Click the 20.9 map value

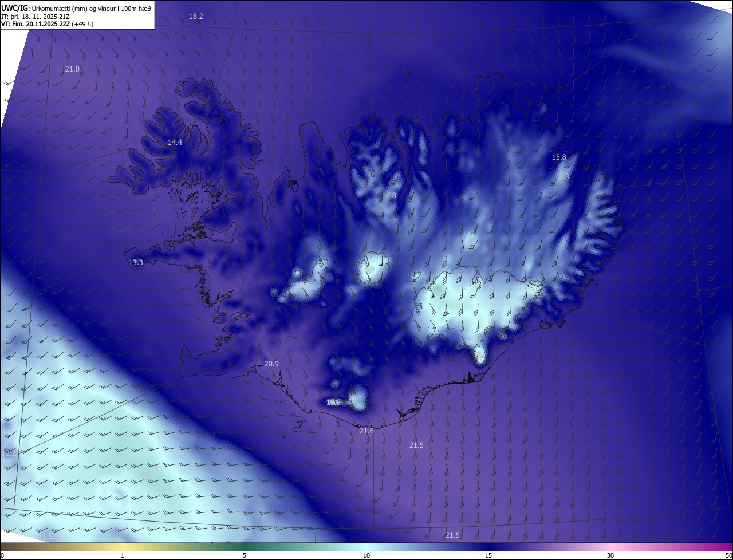point(271,364)
